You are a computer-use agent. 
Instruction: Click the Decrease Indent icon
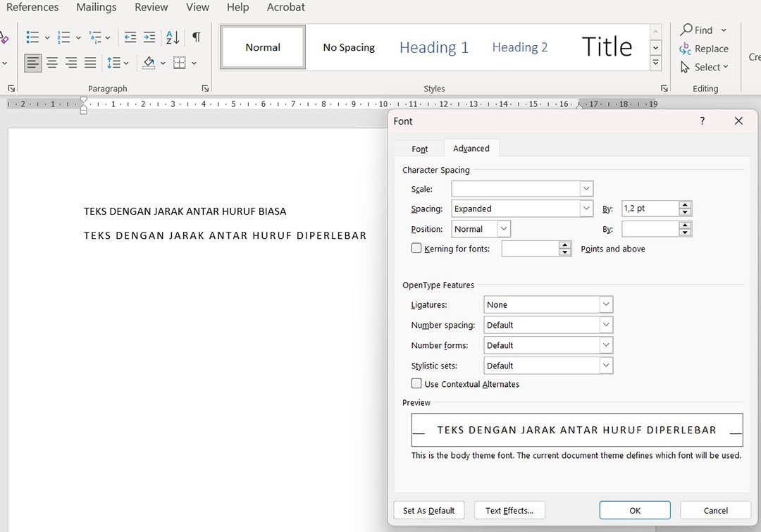(x=130, y=37)
